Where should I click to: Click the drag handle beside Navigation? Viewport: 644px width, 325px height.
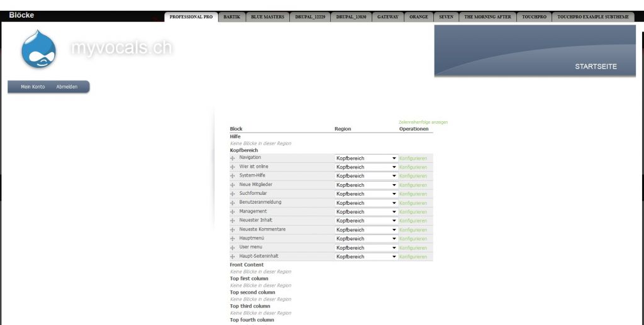pos(233,158)
